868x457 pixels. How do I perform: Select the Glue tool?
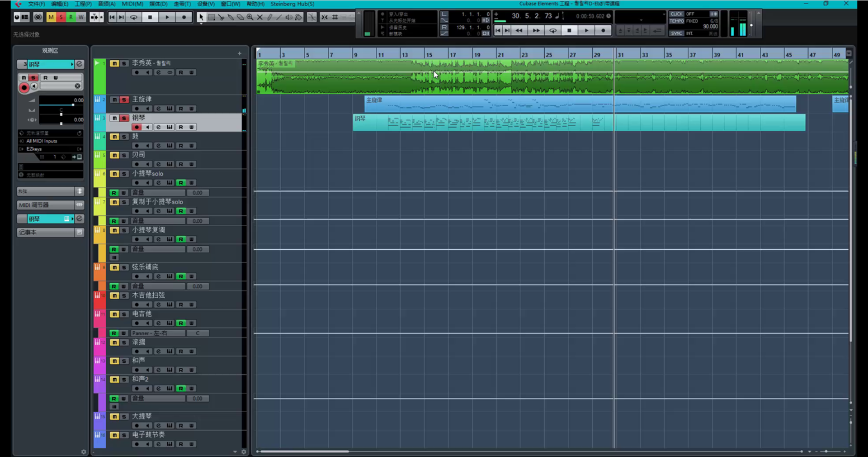[x=231, y=17]
